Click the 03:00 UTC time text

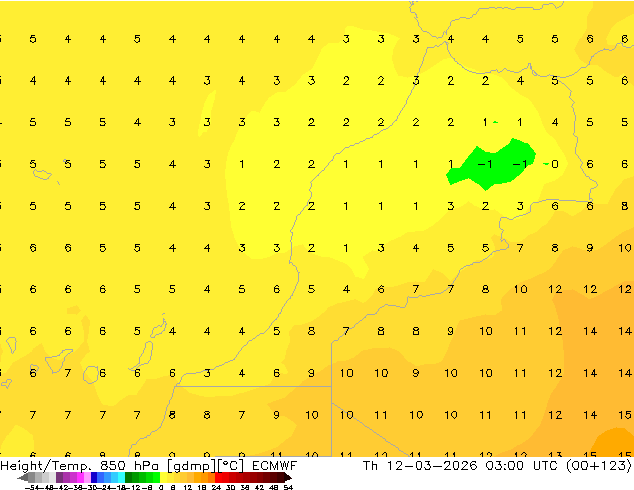coord(524,466)
